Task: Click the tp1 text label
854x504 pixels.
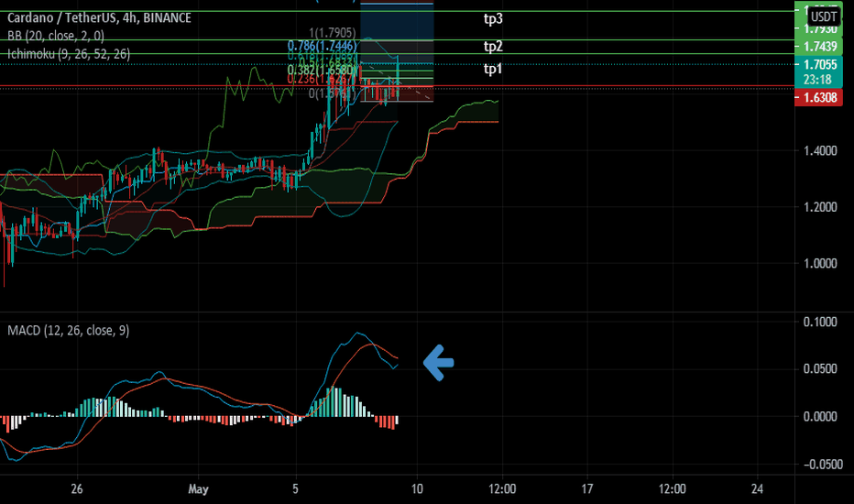Action: coord(493,70)
